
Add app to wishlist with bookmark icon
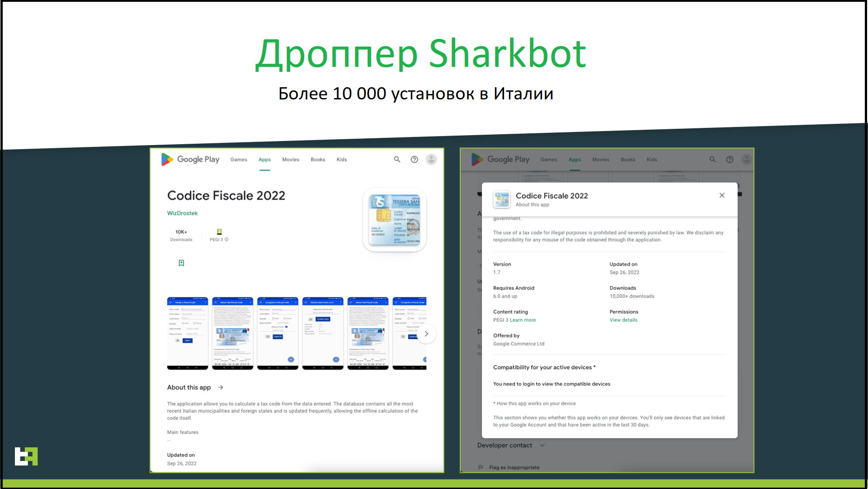(181, 263)
